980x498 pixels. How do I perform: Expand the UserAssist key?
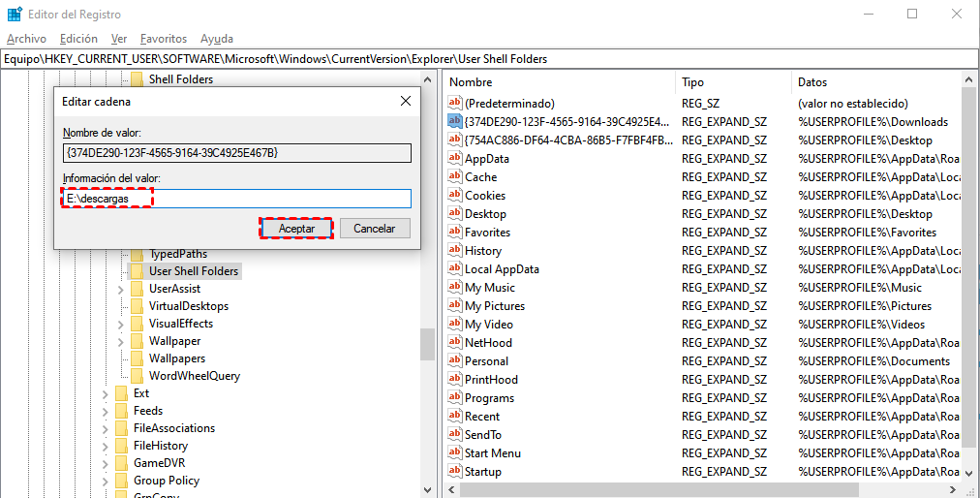pyautogui.click(x=121, y=290)
